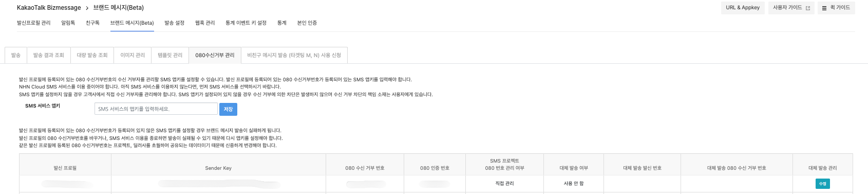Switch to the 발송 tab
The width and height of the screenshot is (868, 194).
click(x=16, y=55)
